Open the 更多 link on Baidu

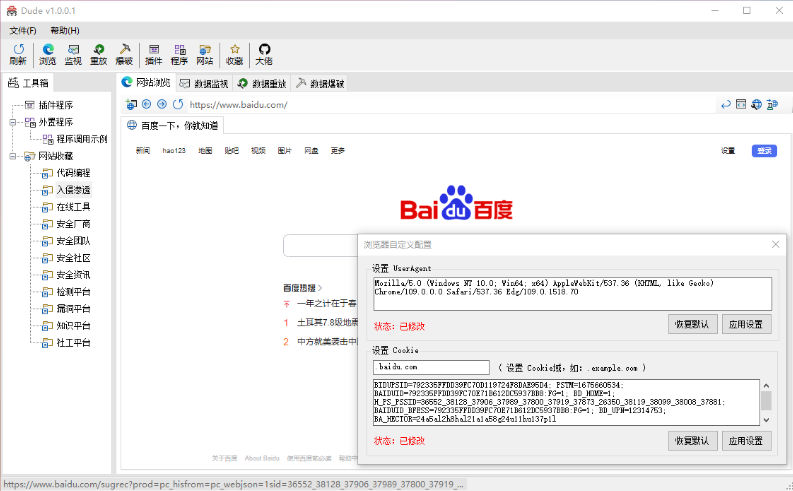point(338,151)
